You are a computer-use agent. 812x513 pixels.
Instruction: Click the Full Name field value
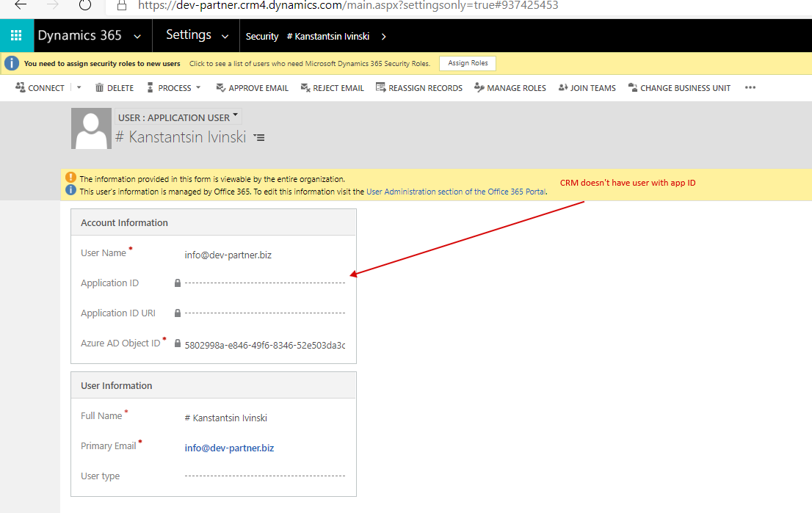(226, 418)
